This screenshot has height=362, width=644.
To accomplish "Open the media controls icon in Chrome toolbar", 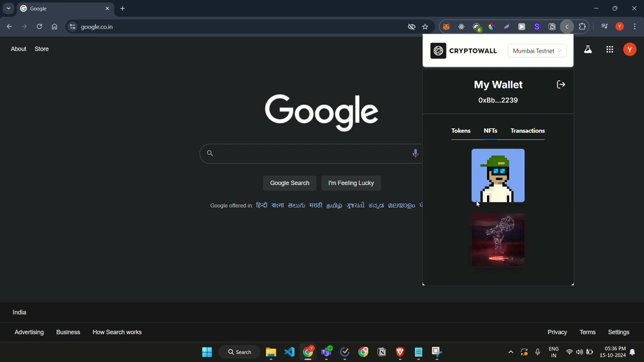I will tap(605, 27).
